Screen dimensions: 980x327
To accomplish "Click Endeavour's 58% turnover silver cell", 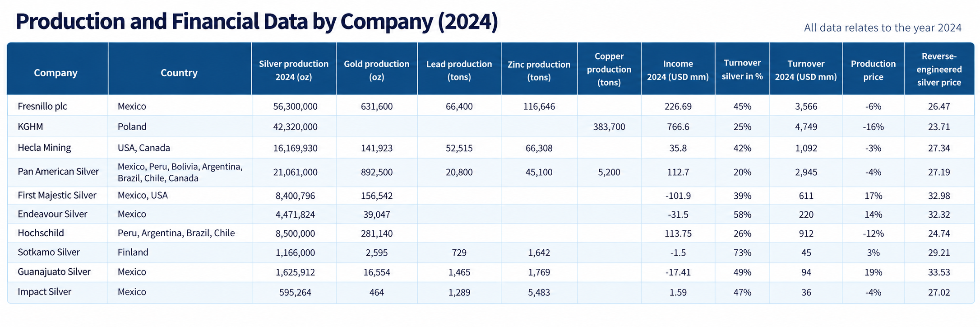I will pos(743,215).
